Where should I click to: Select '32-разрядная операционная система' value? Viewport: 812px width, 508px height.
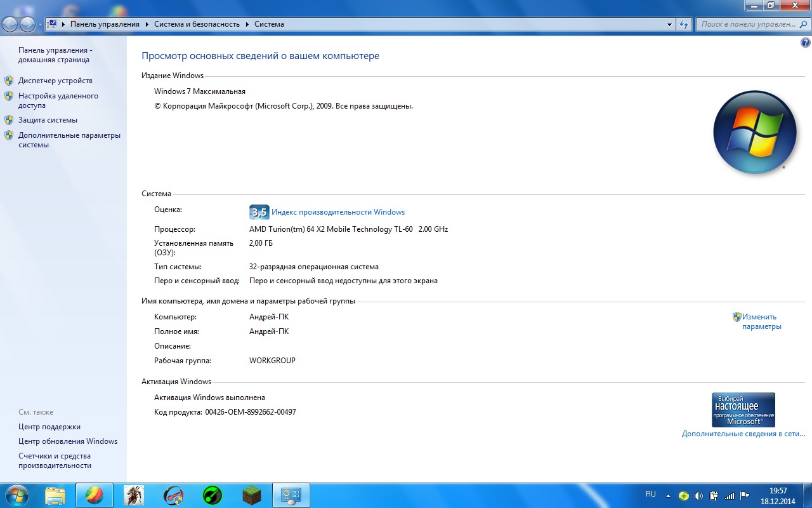pyautogui.click(x=314, y=267)
